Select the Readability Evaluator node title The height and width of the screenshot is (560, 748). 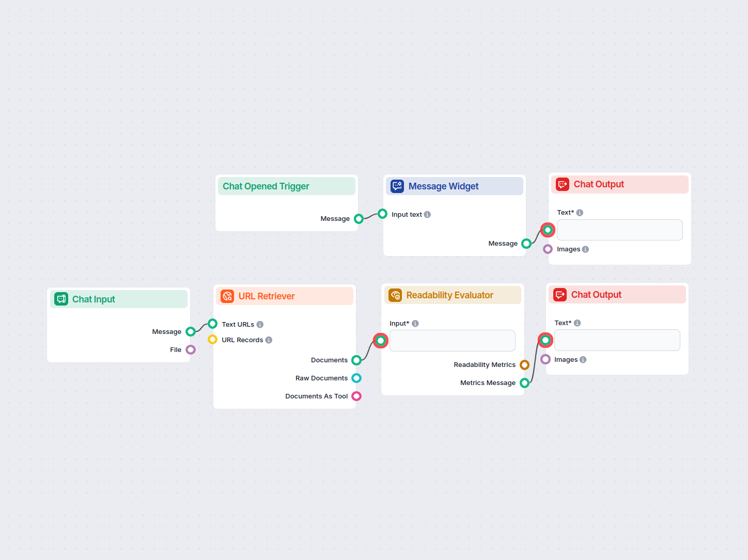449,295
